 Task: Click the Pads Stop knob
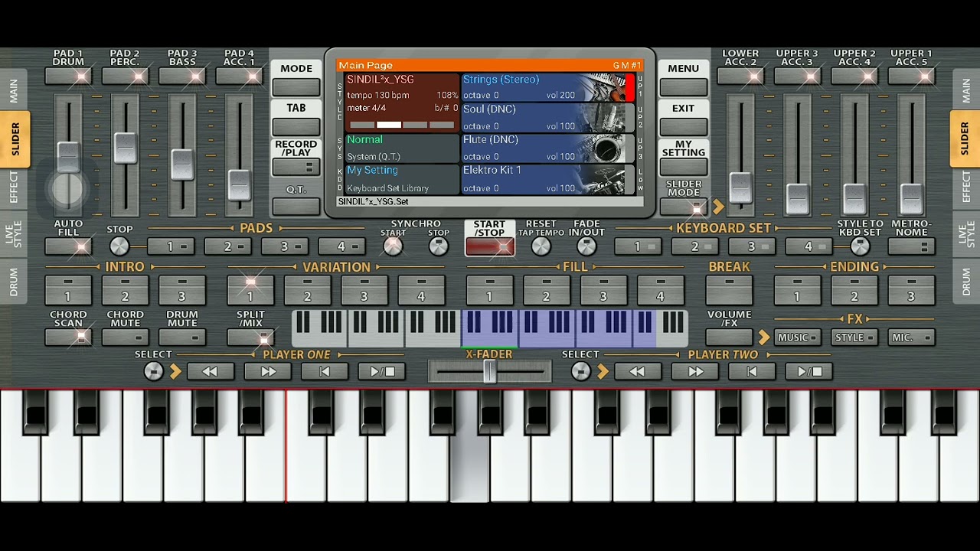(x=119, y=246)
